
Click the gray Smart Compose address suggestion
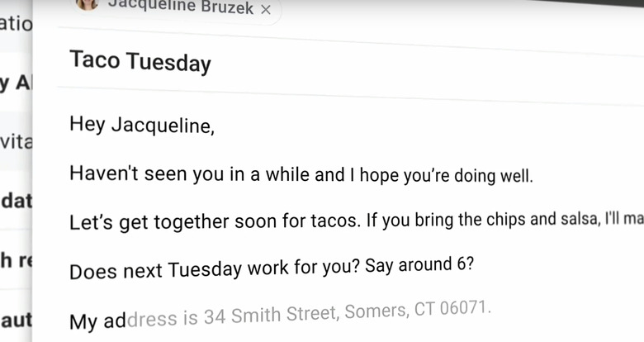point(309,314)
